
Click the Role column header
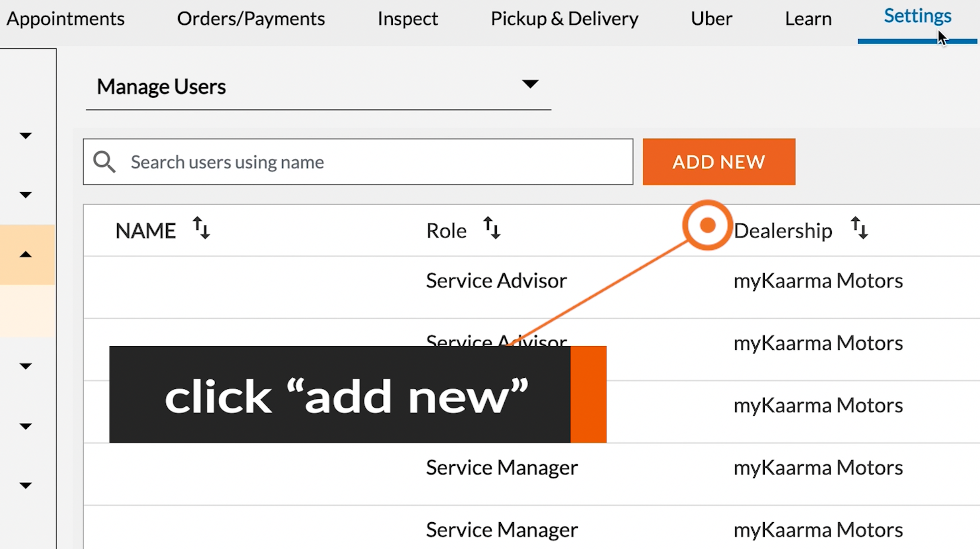pos(446,231)
